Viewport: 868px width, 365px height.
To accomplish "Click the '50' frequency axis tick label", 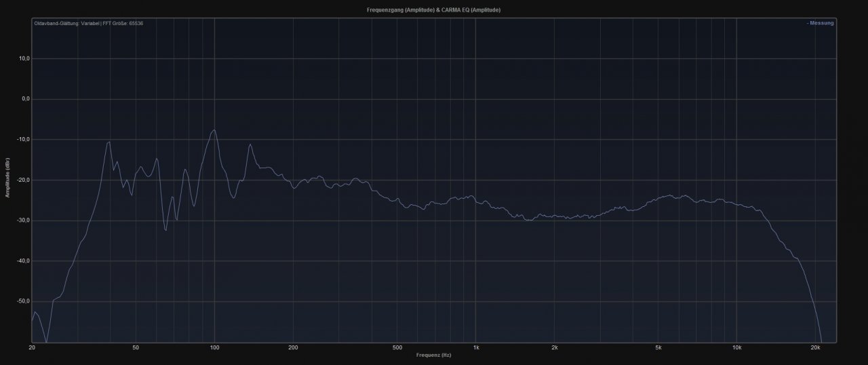I will (x=136, y=348).
